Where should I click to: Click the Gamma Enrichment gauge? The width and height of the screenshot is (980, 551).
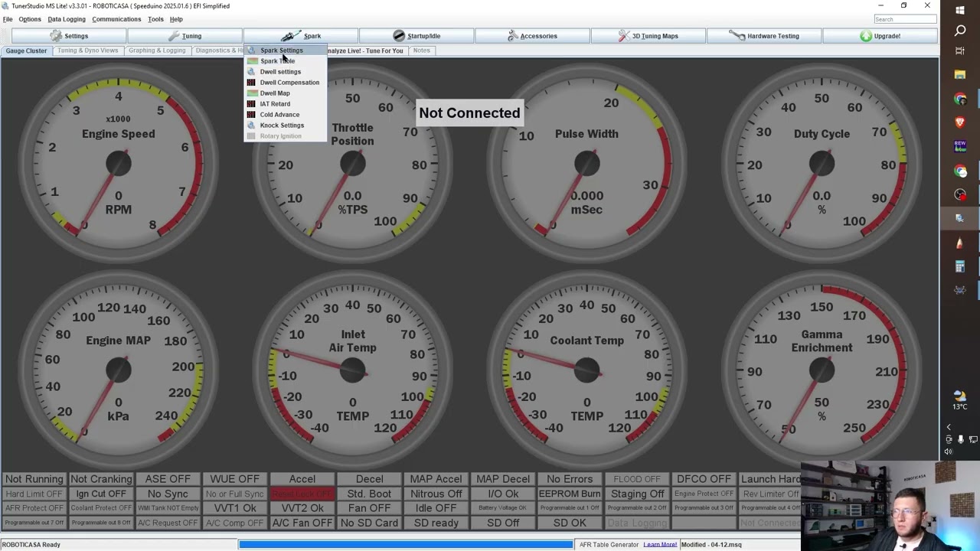(822, 369)
